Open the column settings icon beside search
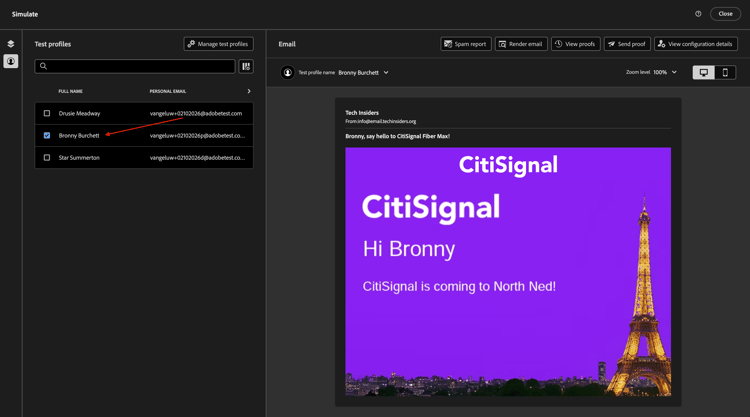The image size is (750, 417). pyautogui.click(x=246, y=66)
